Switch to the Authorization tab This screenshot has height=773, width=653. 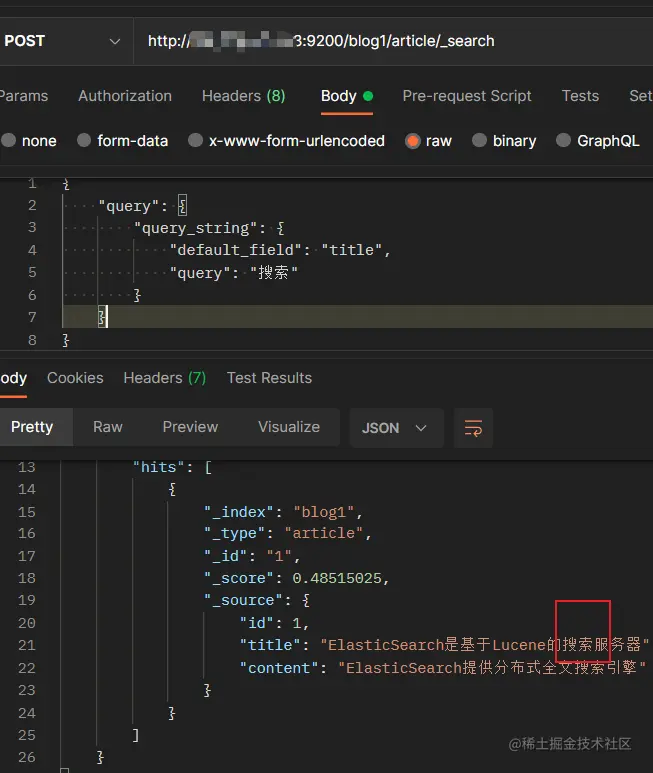click(125, 96)
